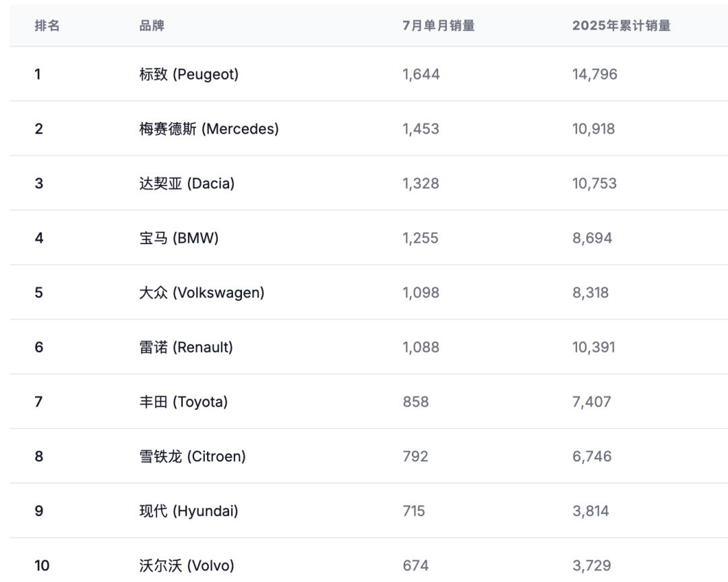This screenshot has width=728, height=582.
Task: Select Hyundai's cumulative sales 3,814
Action: [590, 511]
